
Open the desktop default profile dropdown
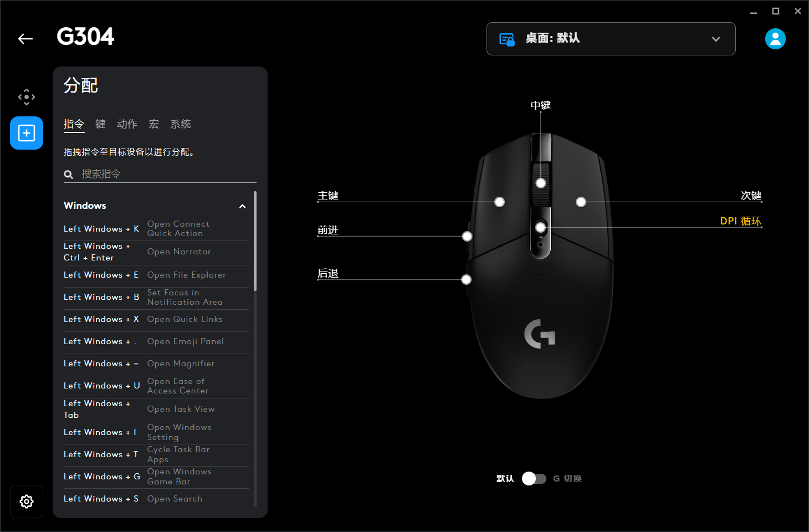(x=611, y=39)
